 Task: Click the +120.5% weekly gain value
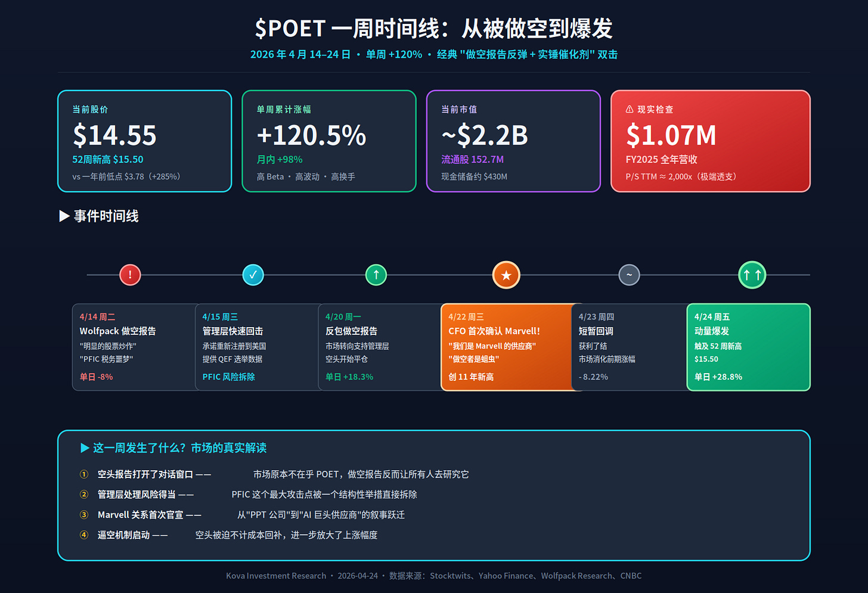tap(311, 135)
